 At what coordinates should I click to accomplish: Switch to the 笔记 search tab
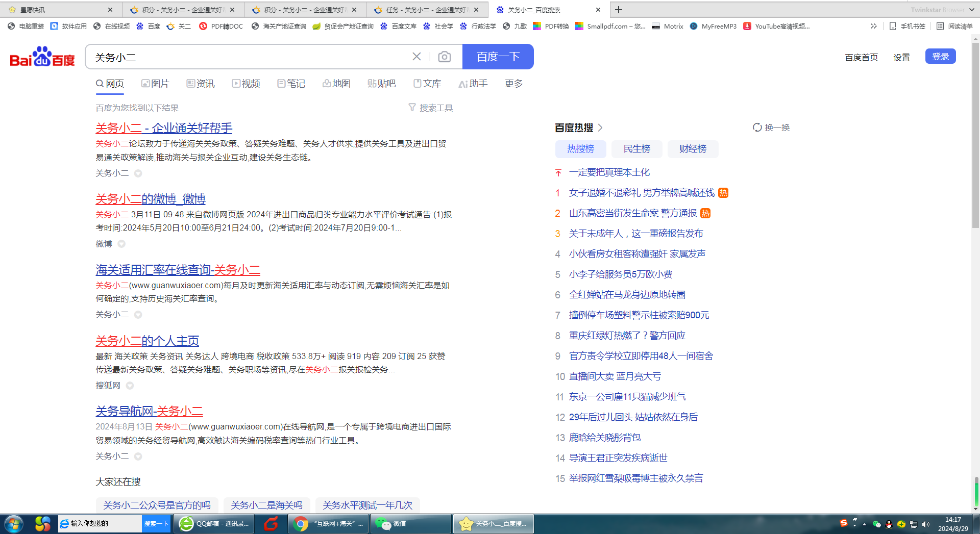291,84
